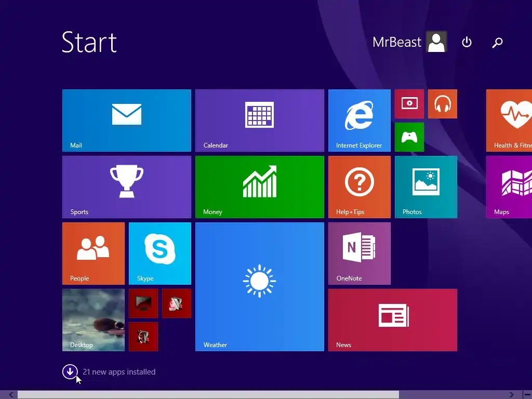Open the Maps tile
Image resolution: width=532 pixels, height=399 pixels.
[x=509, y=187]
